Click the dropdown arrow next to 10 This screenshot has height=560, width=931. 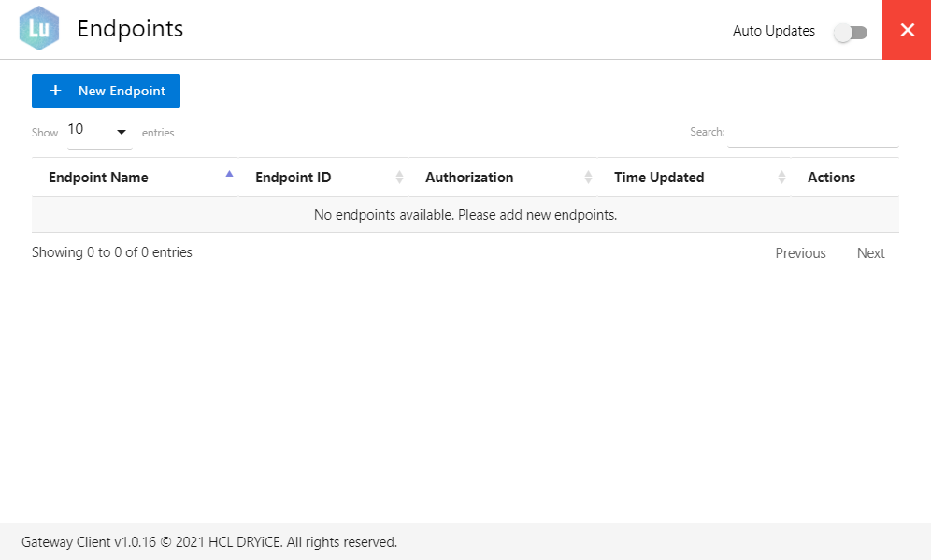click(x=121, y=131)
